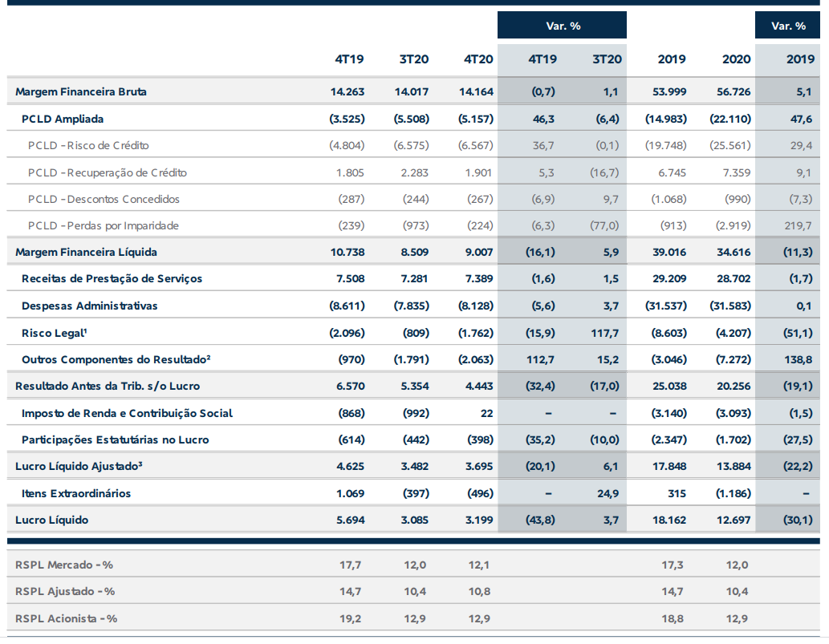Select the Receitas de Prestação de Serviços label

click(112, 279)
